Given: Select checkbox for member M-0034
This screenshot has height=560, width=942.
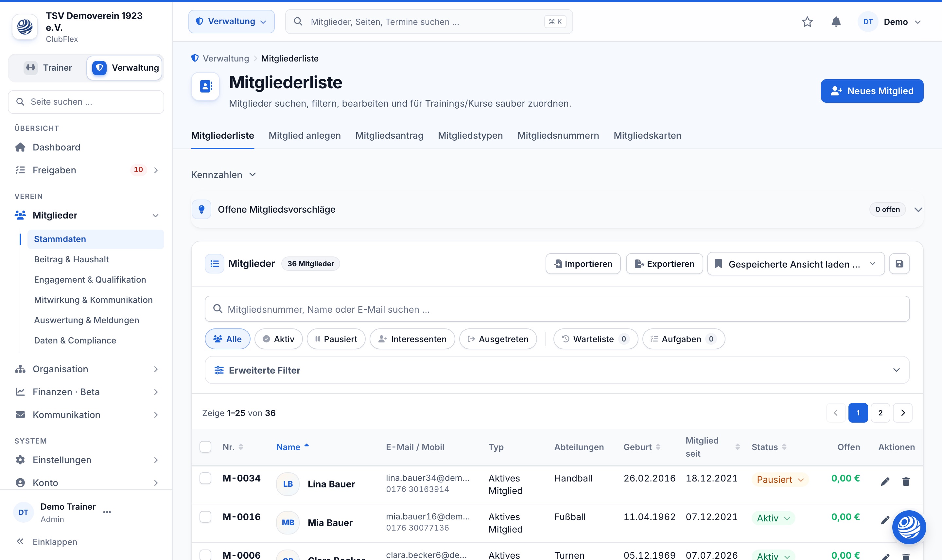Looking at the screenshot, I should [205, 478].
